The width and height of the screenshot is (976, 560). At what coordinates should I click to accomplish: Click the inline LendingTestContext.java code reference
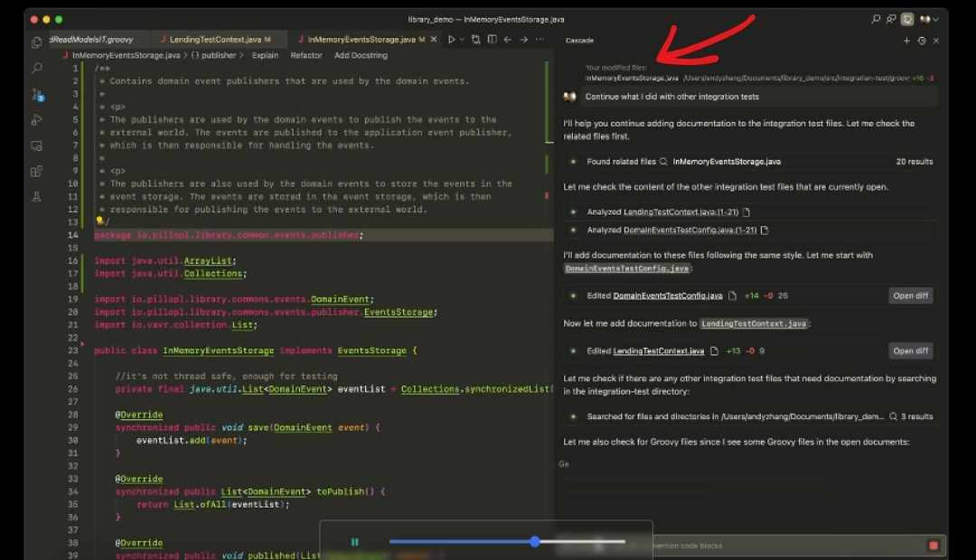pyautogui.click(x=754, y=323)
